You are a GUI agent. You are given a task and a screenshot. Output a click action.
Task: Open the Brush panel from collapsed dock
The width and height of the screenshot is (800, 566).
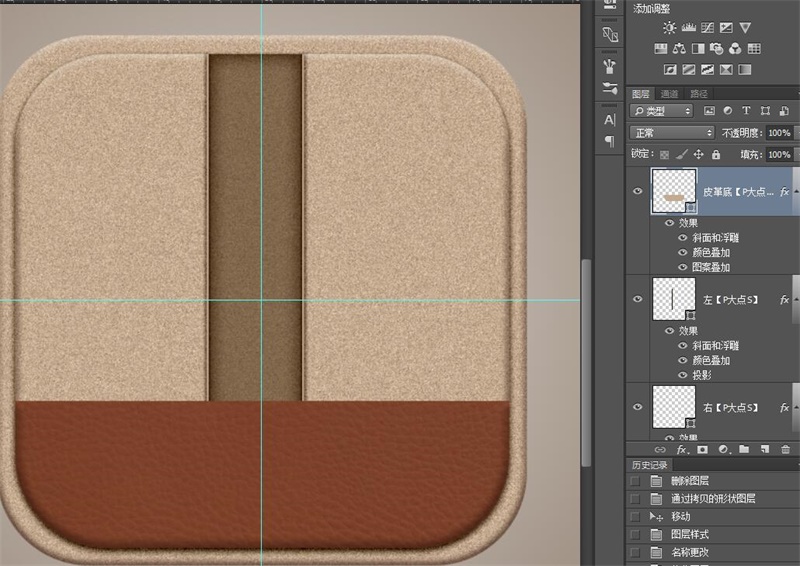[x=610, y=66]
